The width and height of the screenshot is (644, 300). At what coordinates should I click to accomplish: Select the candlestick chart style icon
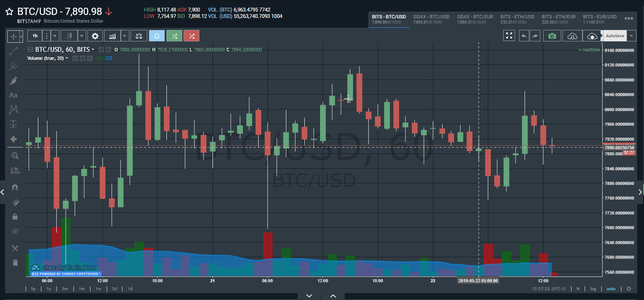pos(69,36)
